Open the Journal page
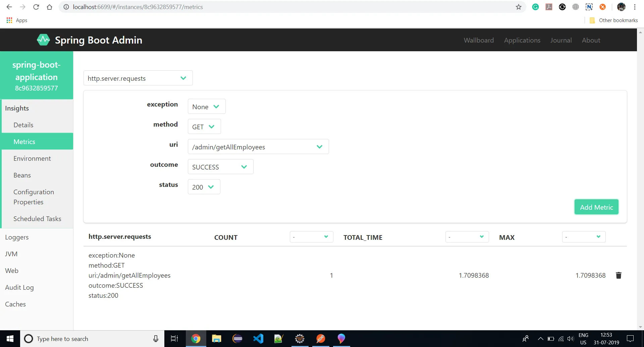This screenshot has height=347, width=644. tap(561, 40)
